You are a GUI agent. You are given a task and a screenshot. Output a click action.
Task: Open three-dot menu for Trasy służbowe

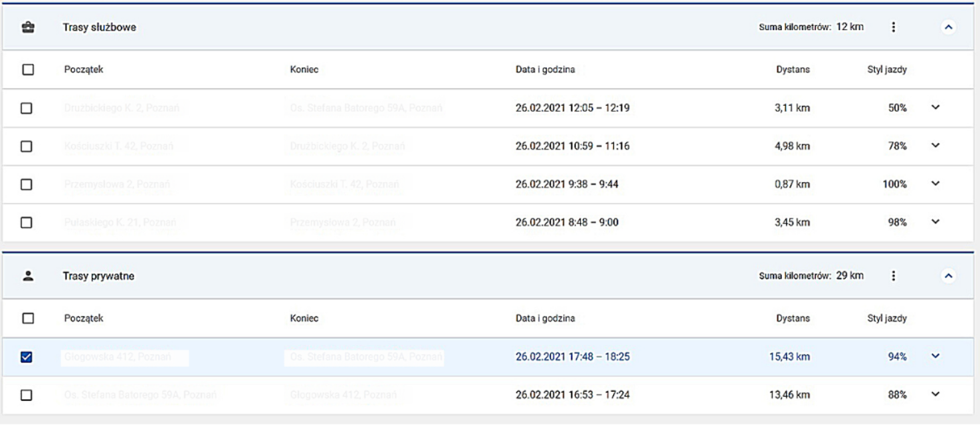coord(894,27)
